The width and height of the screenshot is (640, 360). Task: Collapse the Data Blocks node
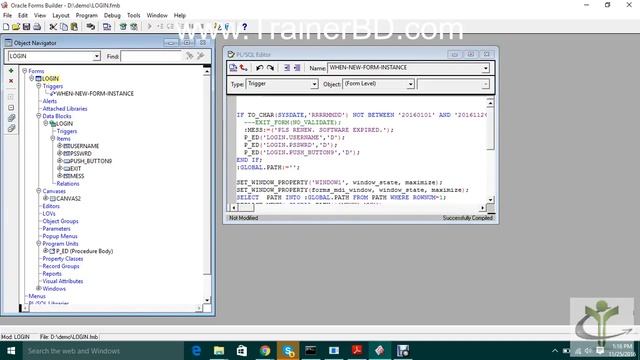[x=39, y=116]
